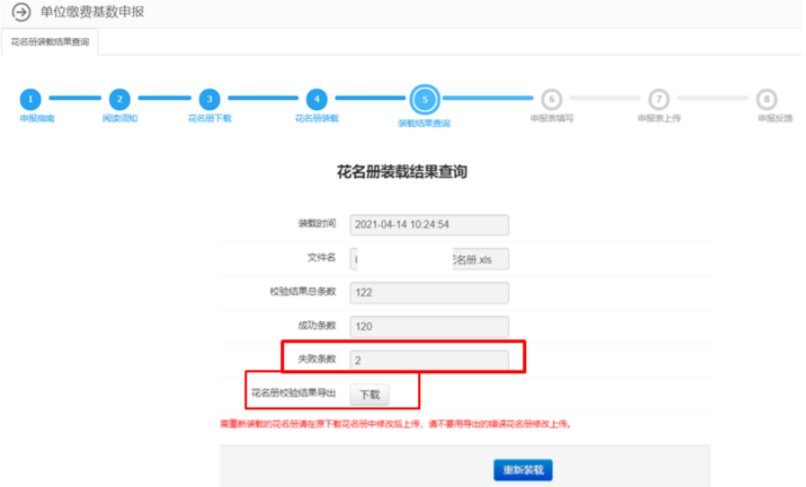
Task: Click the 校验结果总条数 field showing 122
Action: point(429,293)
